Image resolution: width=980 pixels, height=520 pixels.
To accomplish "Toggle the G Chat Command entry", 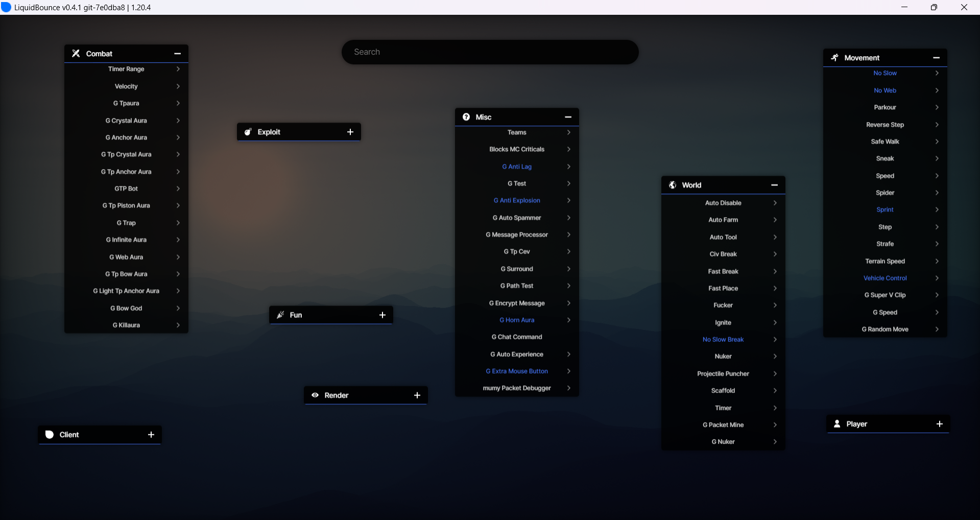I will tap(517, 337).
